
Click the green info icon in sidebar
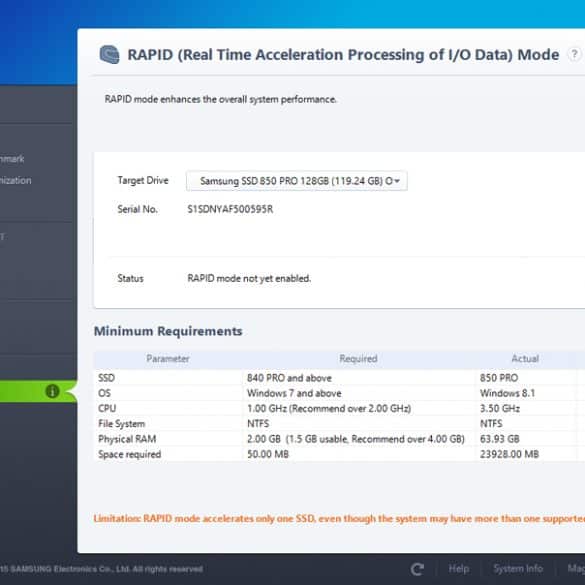point(52,391)
